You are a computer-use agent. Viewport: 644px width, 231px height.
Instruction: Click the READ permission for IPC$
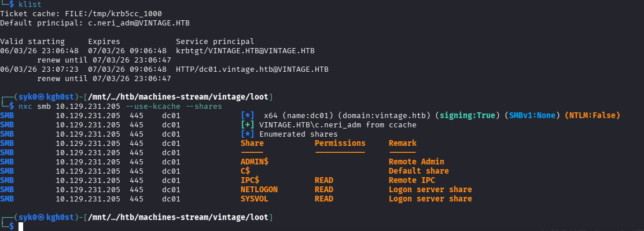pyautogui.click(x=324, y=181)
